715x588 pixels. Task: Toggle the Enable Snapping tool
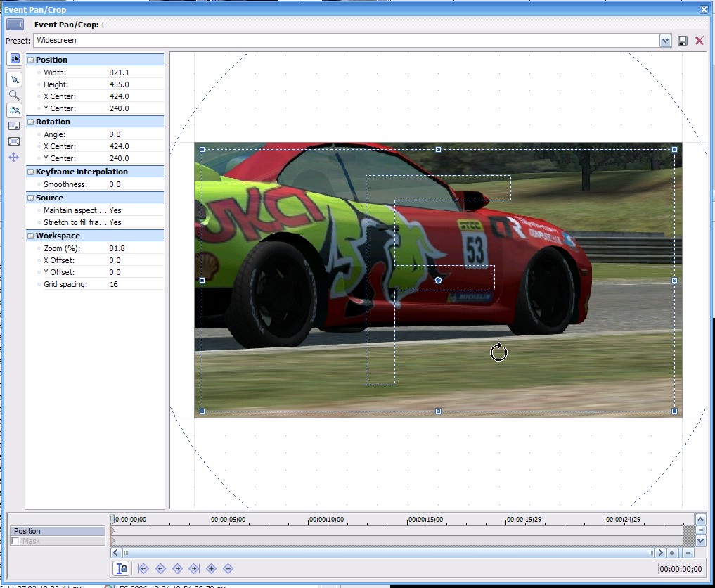coord(15,110)
